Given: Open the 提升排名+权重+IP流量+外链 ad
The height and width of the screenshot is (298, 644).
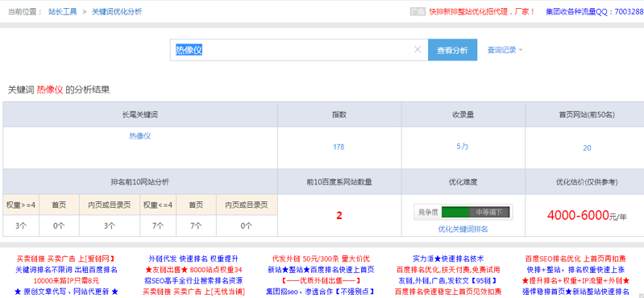Looking at the screenshot, I should point(575,281).
